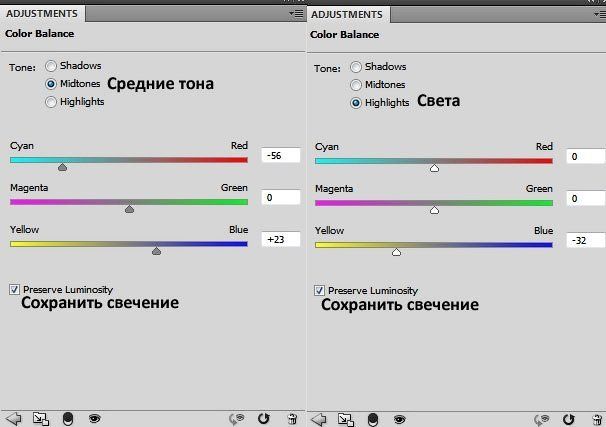Click Yellow-Blue slider handle in left panel
Screen dimensions: 606x427
pyautogui.click(x=156, y=251)
